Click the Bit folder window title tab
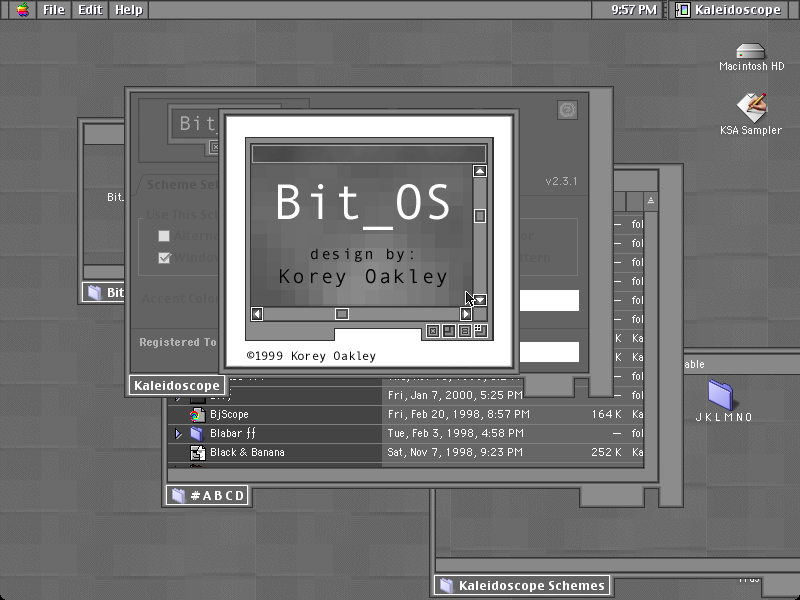Viewport: 800px width, 600px height. pyautogui.click(x=104, y=292)
